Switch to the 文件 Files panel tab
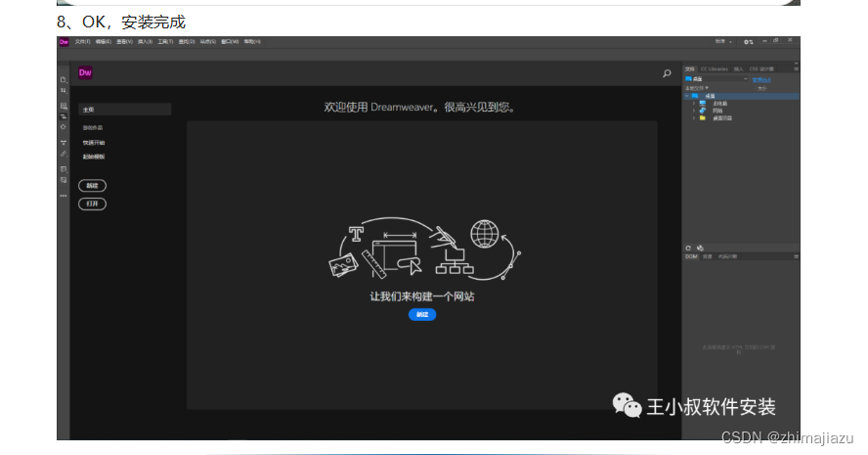The image size is (868, 455). click(690, 69)
